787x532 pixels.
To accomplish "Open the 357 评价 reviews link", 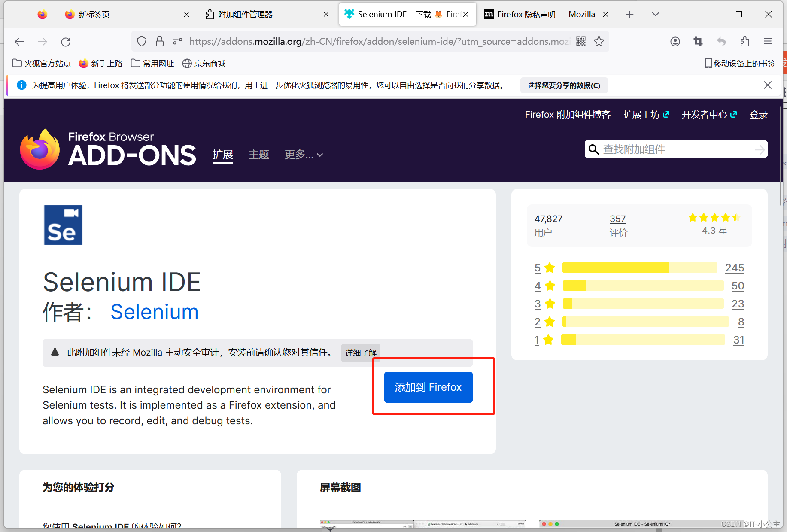I will (x=618, y=225).
